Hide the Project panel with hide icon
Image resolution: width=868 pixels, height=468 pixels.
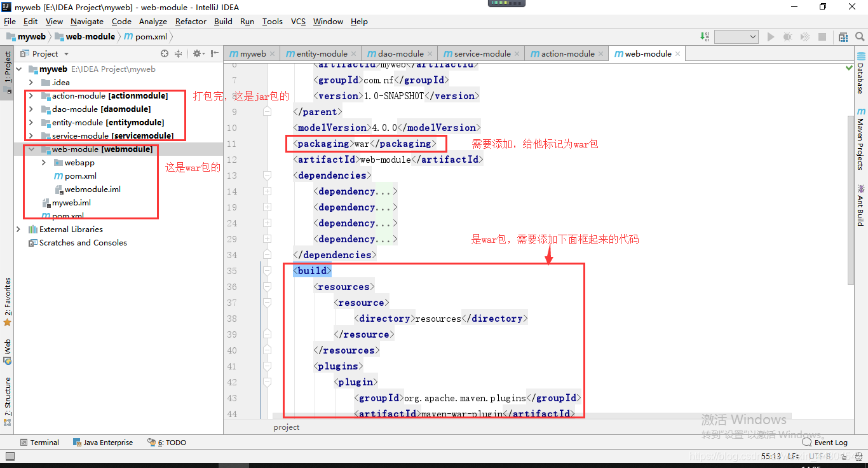(x=215, y=54)
